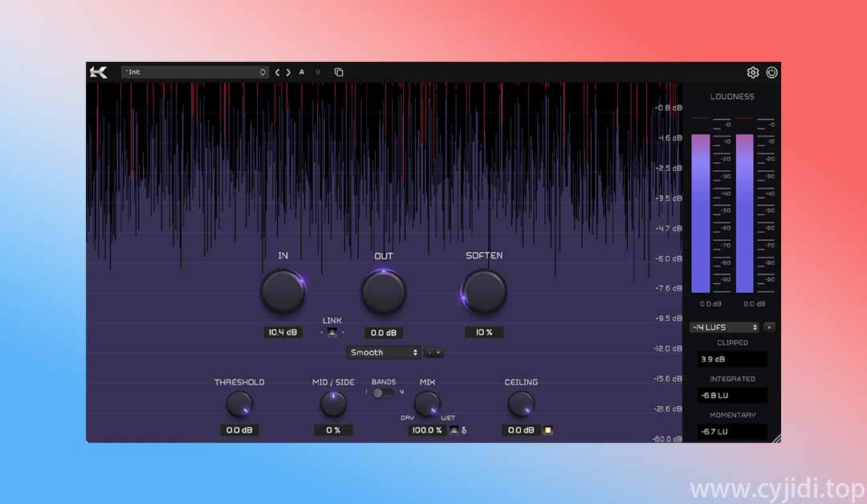Screen dimensions: 867x504
Task: Edit CEILING 0.0 dB value field
Action: point(521,430)
